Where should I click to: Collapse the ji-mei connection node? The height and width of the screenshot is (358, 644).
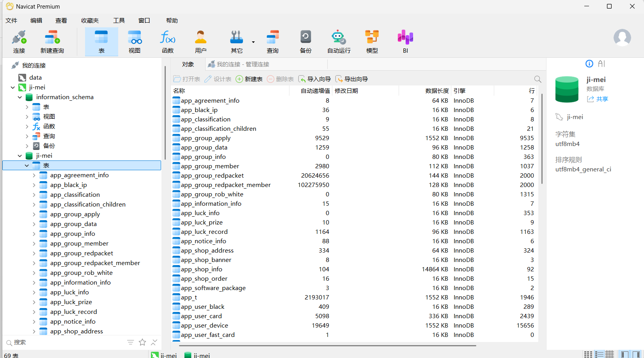coord(13,87)
